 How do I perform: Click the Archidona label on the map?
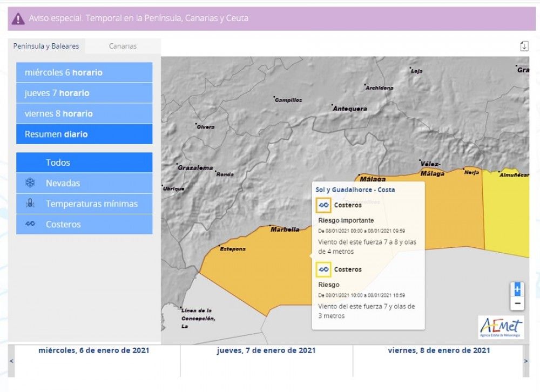379,88
